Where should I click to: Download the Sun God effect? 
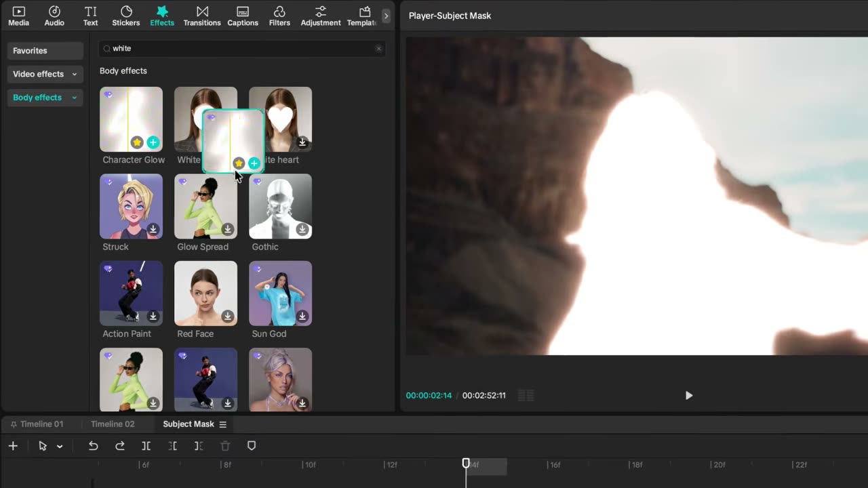(x=302, y=316)
